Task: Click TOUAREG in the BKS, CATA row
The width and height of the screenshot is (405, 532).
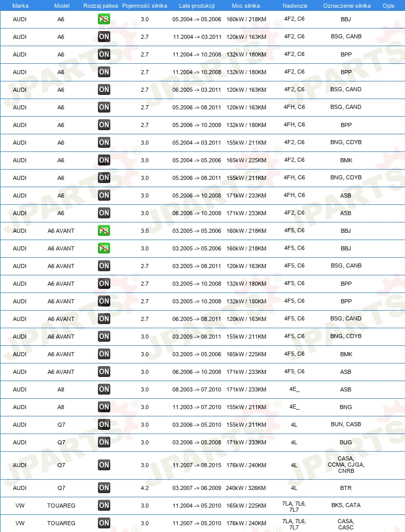Action: click(x=61, y=506)
